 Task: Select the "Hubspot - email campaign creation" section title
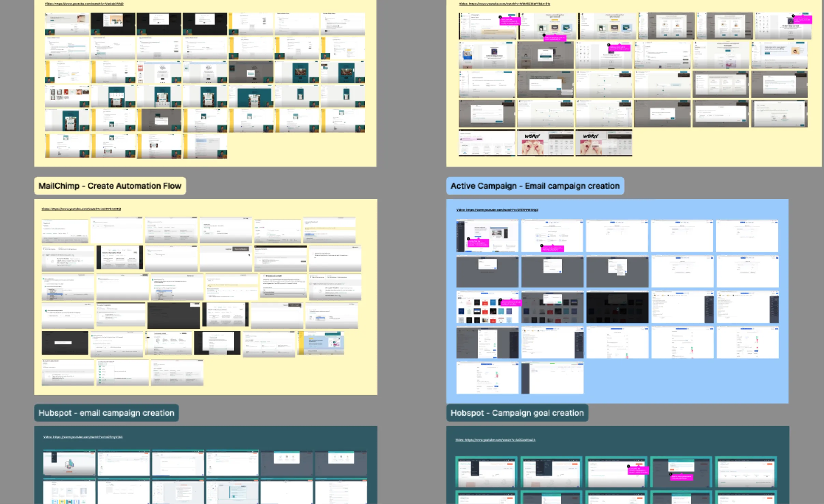[x=106, y=413]
